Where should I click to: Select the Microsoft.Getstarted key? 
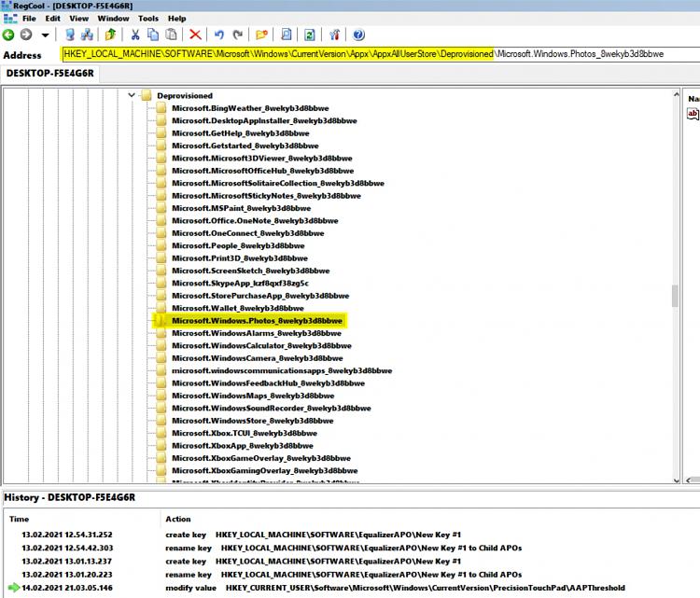tap(245, 146)
